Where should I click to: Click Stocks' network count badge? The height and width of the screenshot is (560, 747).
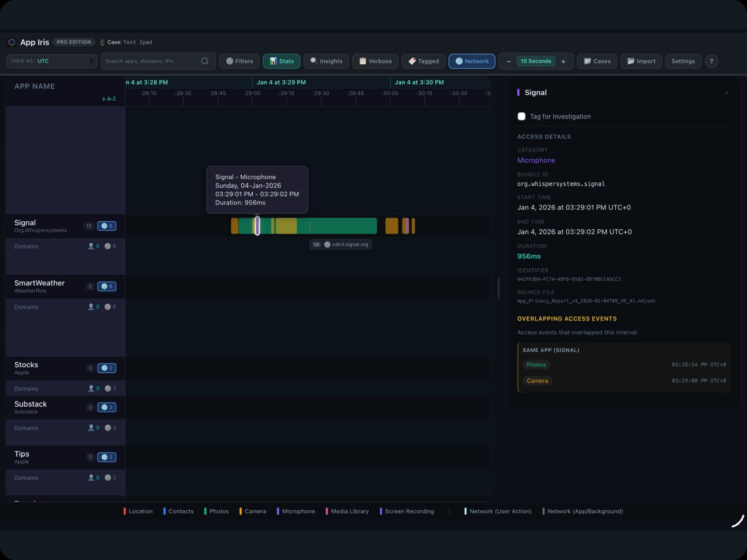pos(107,368)
